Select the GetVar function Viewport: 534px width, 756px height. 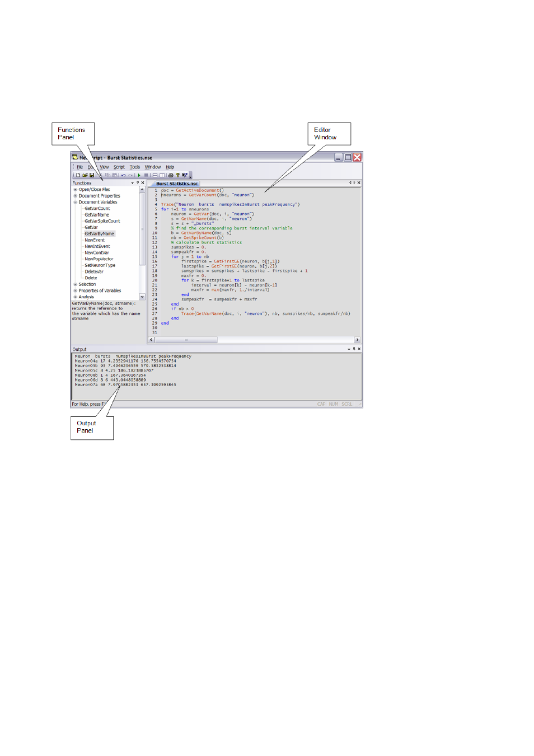pyautogui.click(x=91, y=227)
